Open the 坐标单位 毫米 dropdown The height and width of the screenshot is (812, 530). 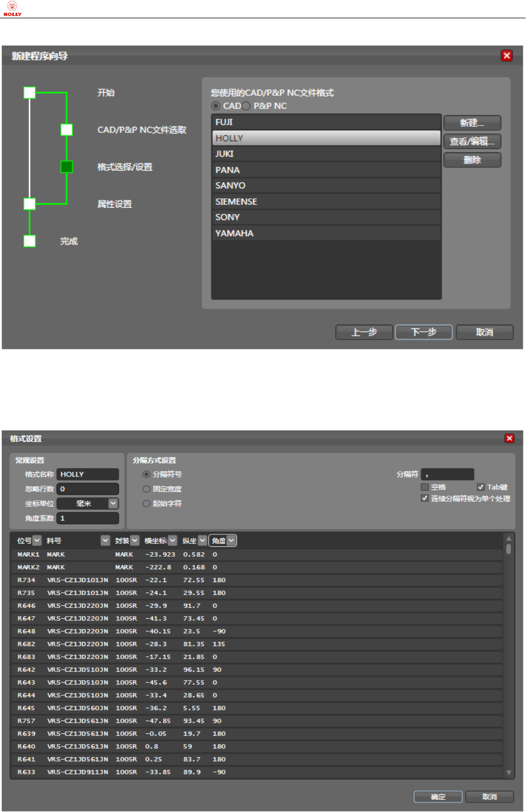[113, 503]
